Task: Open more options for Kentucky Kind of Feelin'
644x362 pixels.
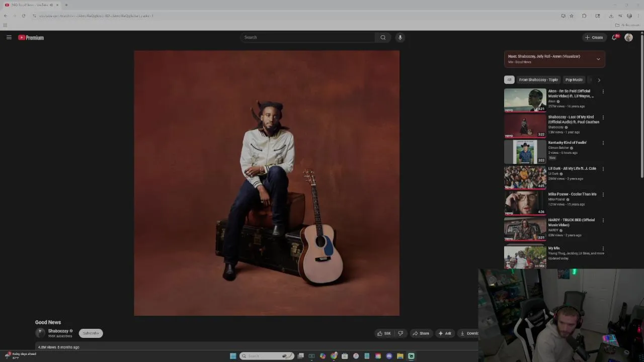Action: (x=603, y=143)
